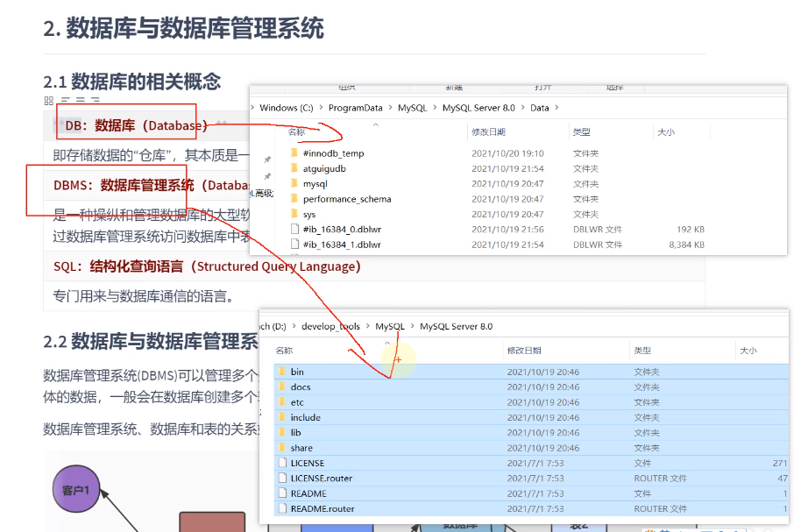This screenshot has width=808, height=532.
Task: Click the grid block icon above DB row
Action: point(49,101)
